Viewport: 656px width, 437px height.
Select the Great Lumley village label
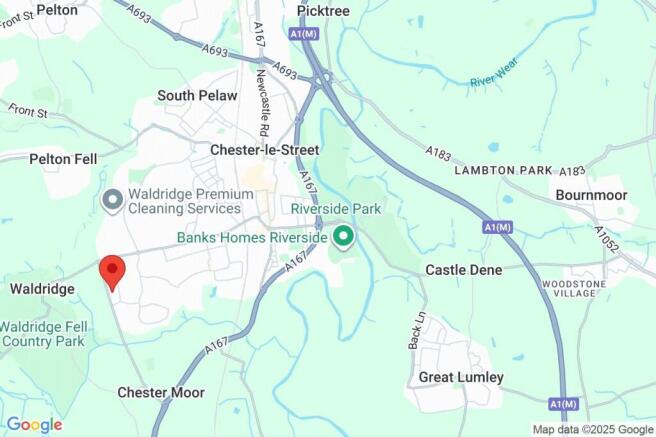[461, 377]
